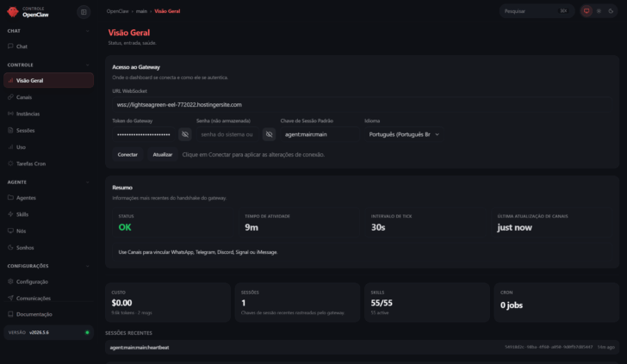The image size is (627, 364).
Task: Open Nós in the sidebar
Action: 48,231
